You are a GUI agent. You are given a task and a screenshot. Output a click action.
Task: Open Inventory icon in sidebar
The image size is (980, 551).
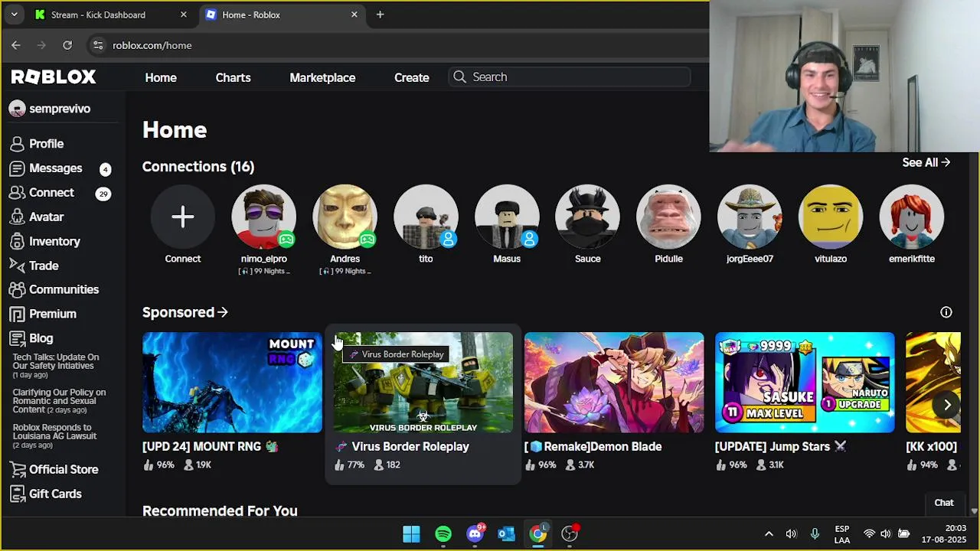click(x=17, y=241)
